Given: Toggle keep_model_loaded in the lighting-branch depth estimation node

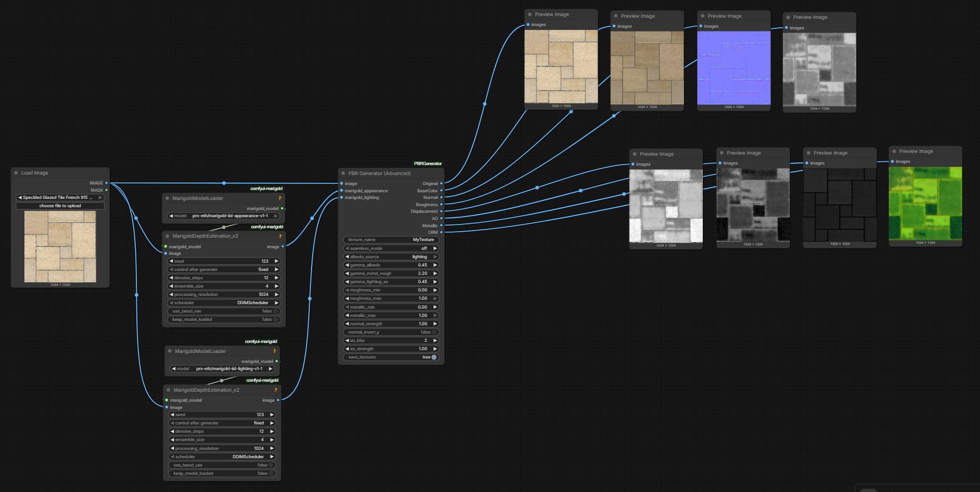Looking at the screenshot, I should (x=271, y=473).
